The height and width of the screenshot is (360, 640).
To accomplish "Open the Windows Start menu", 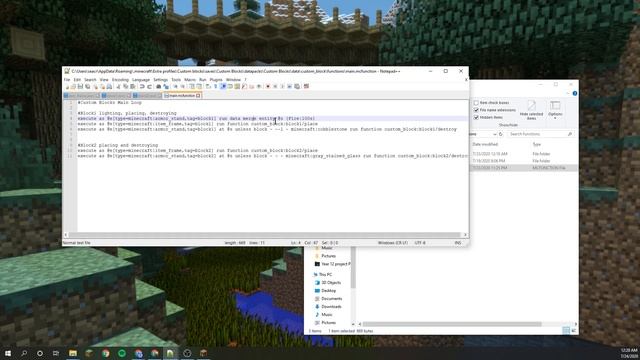I will point(8,353).
